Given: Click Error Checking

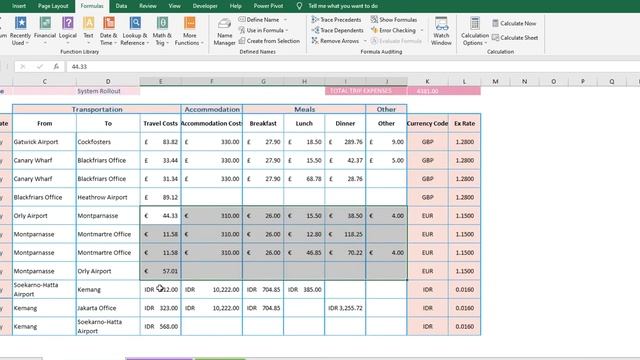Looking at the screenshot, I should tap(393, 30).
